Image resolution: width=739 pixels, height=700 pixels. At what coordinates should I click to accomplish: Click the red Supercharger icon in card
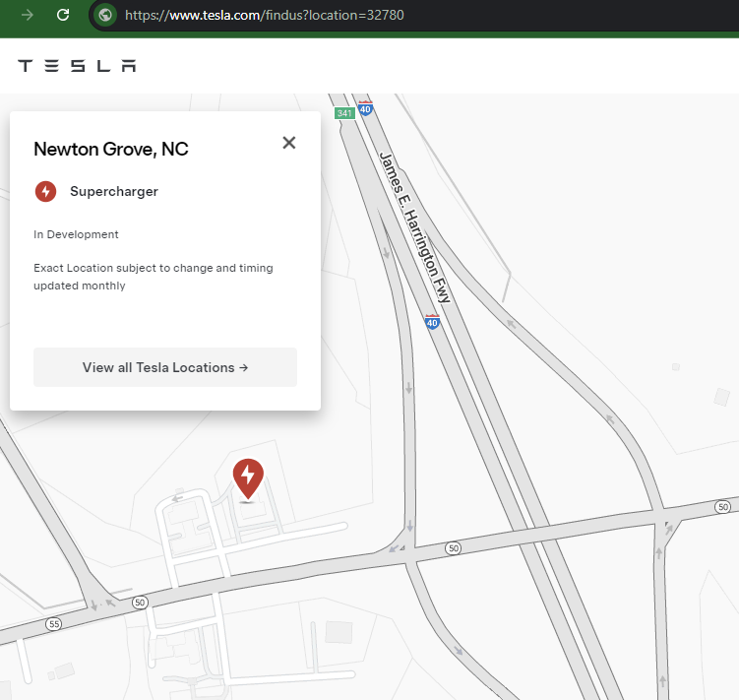pyautogui.click(x=45, y=192)
